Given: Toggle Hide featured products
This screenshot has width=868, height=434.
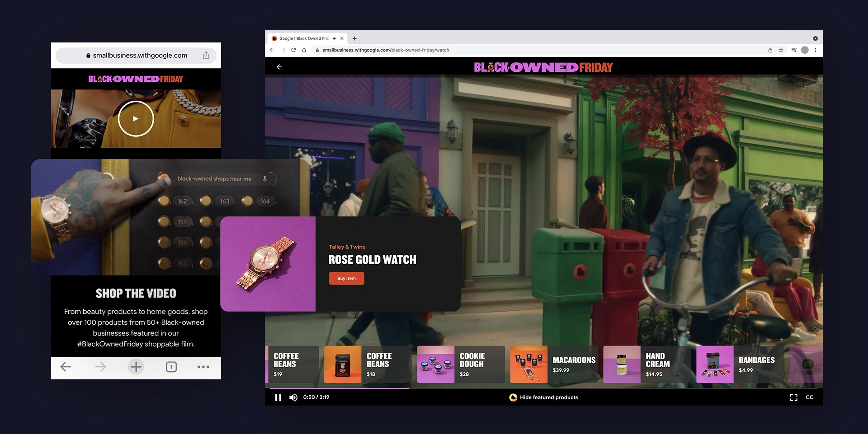Looking at the screenshot, I should click(544, 397).
